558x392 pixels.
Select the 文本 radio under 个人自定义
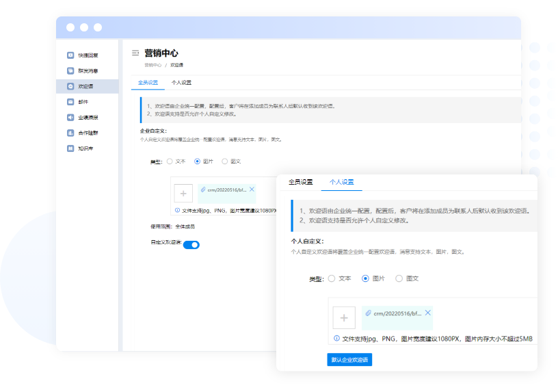(x=332, y=278)
